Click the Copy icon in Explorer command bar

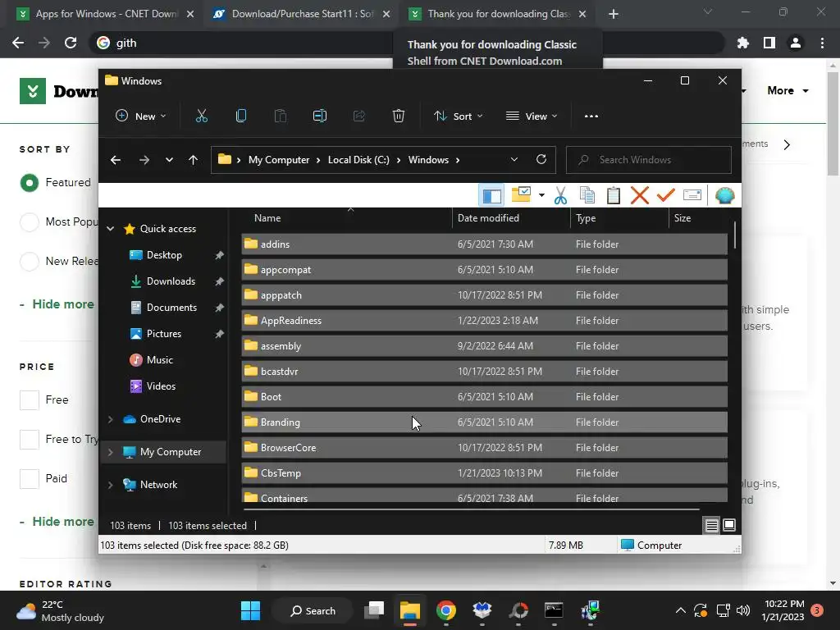(x=241, y=116)
